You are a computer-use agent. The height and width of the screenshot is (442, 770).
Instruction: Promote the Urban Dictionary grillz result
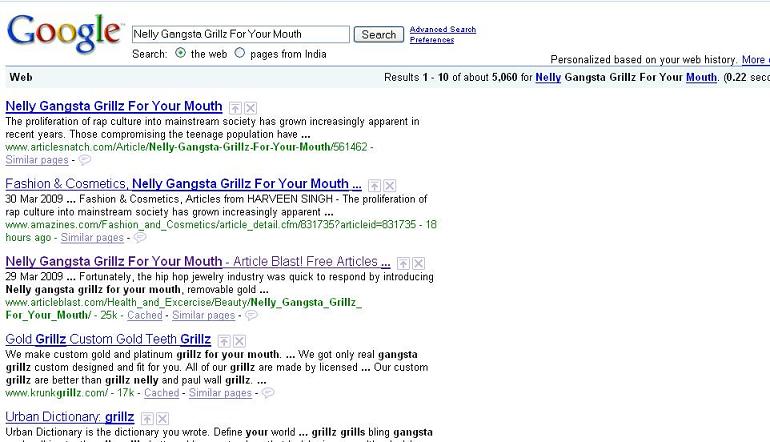pyautogui.click(x=147, y=418)
